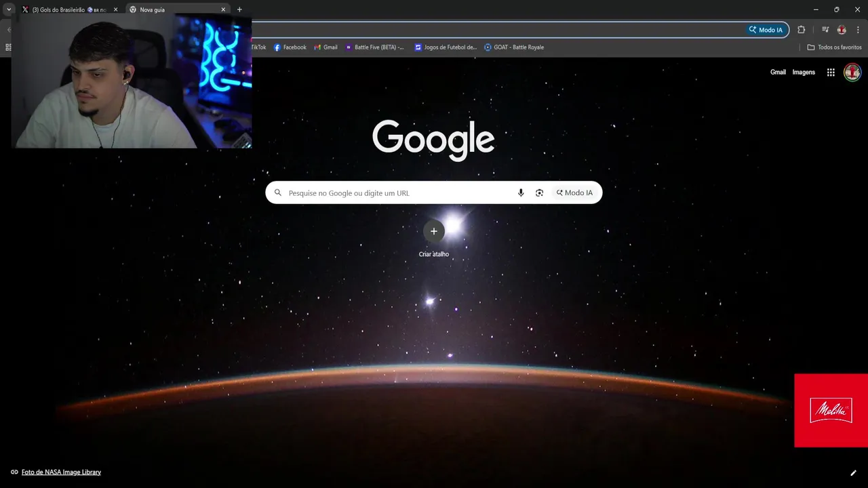Click Modo IA in the search box
The image size is (868, 488).
click(x=574, y=193)
